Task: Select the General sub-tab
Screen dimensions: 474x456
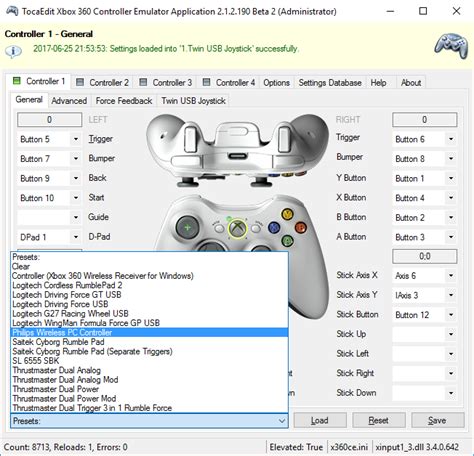Action: coord(29,100)
